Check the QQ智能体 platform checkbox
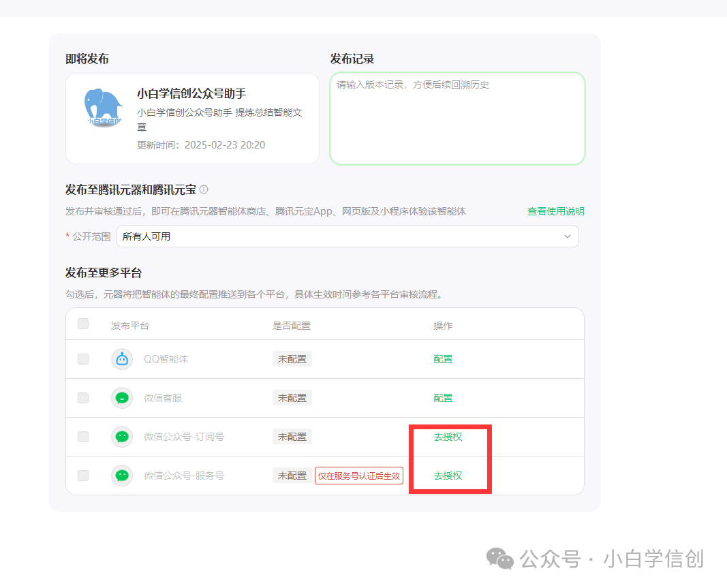Image resolution: width=727 pixels, height=588 pixels. click(x=83, y=359)
